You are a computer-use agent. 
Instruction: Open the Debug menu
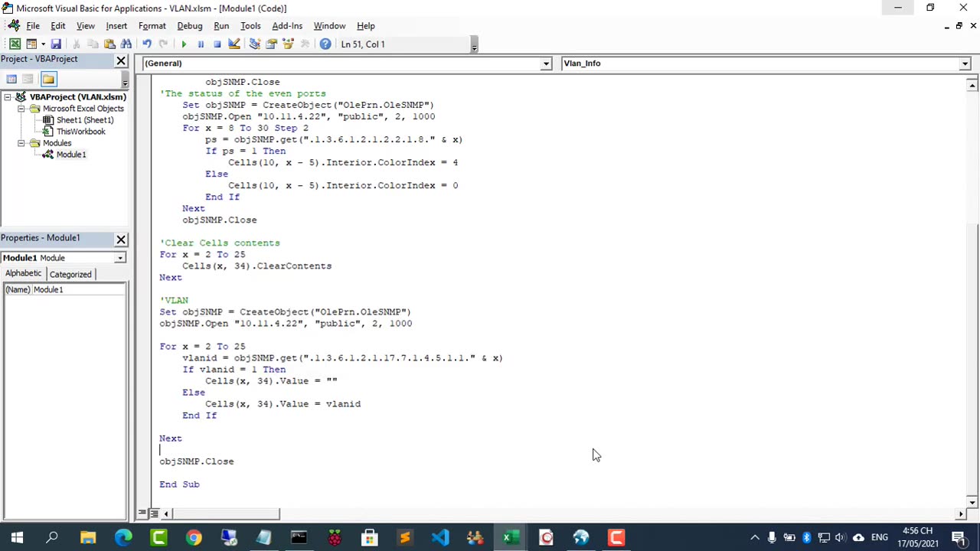[190, 26]
